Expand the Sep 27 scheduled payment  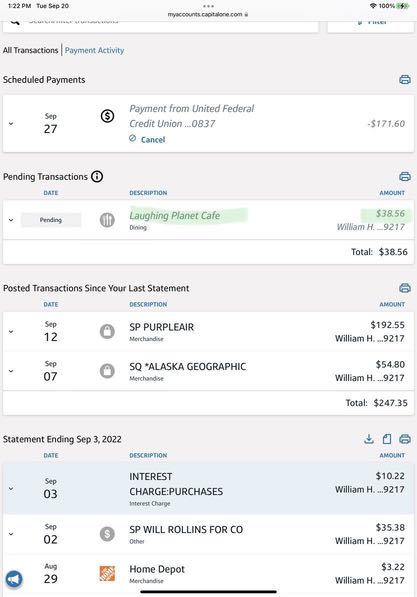(x=11, y=124)
